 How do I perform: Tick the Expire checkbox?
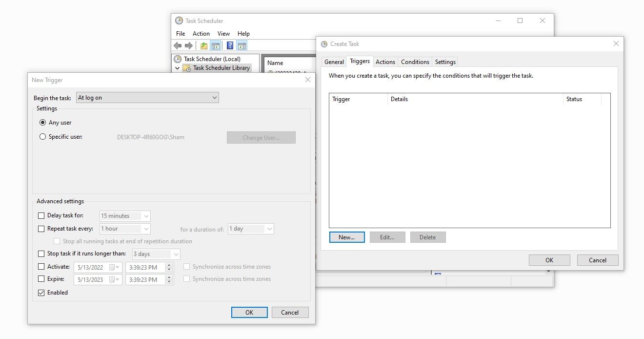click(41, 279)
